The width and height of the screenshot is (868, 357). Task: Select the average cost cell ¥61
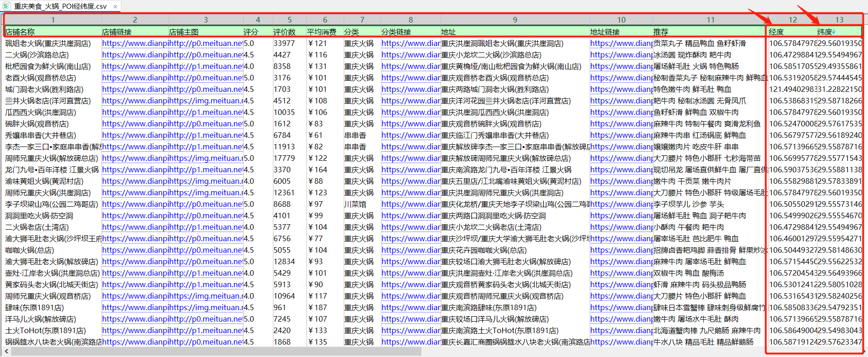coord(325,135)
